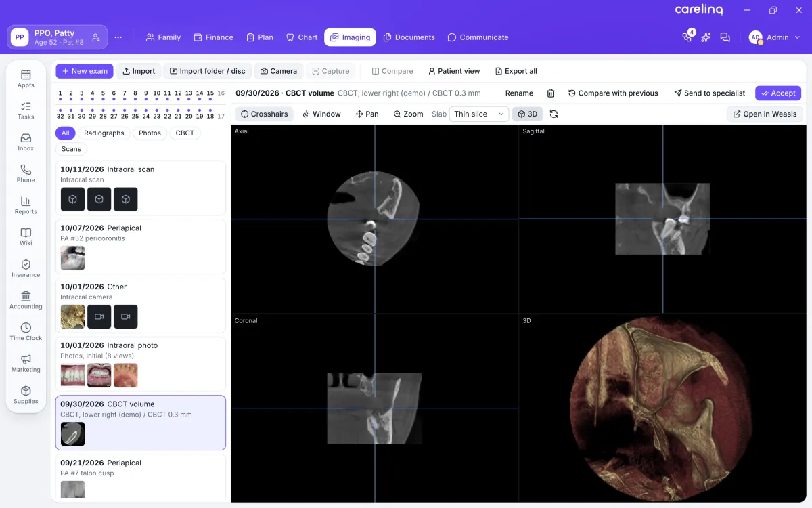Expand the Admin account menu
Image resolution: width=812 pixels, height=508 pixels.
(x=775, y=37)
